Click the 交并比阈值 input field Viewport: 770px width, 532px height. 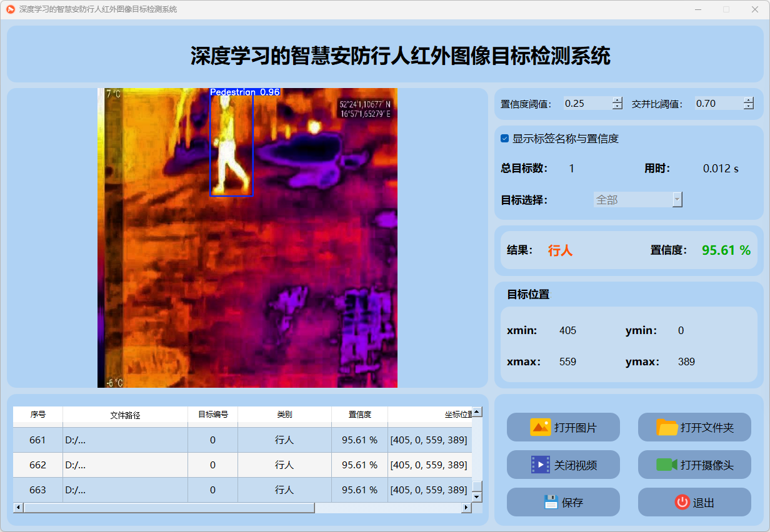(x=717, y=104)
